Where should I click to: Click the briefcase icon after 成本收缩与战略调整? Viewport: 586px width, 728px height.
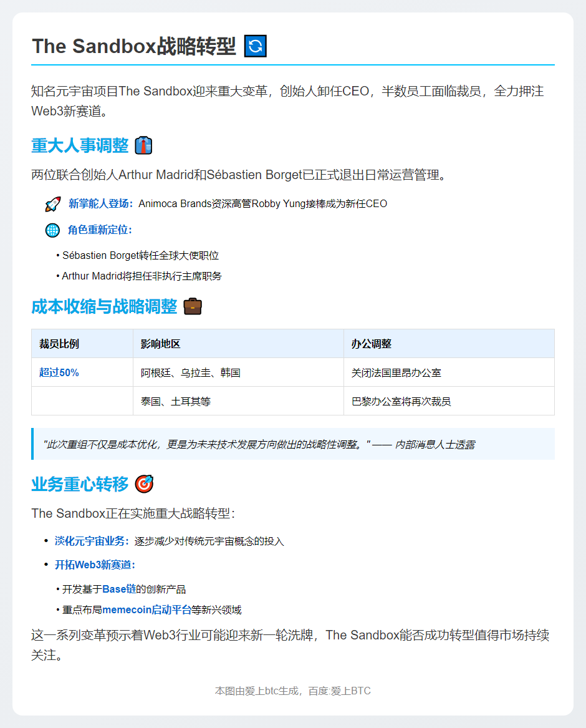pos(193,305)
